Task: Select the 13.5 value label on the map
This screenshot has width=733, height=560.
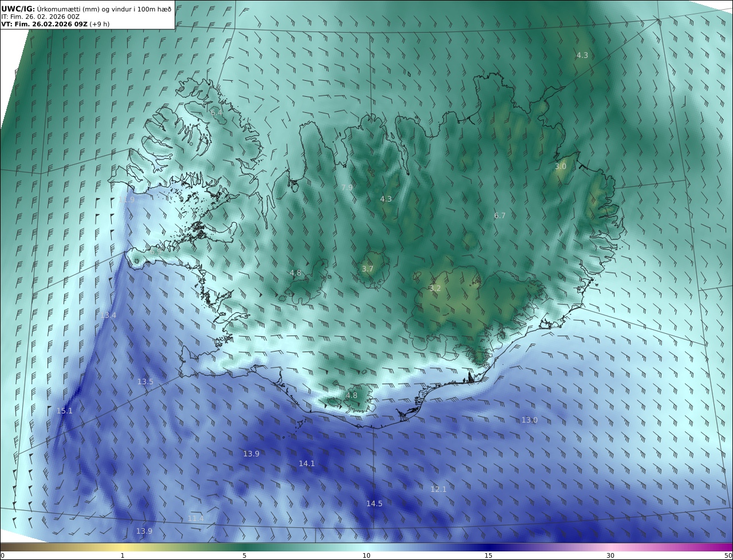Action: tap(145, 382)
